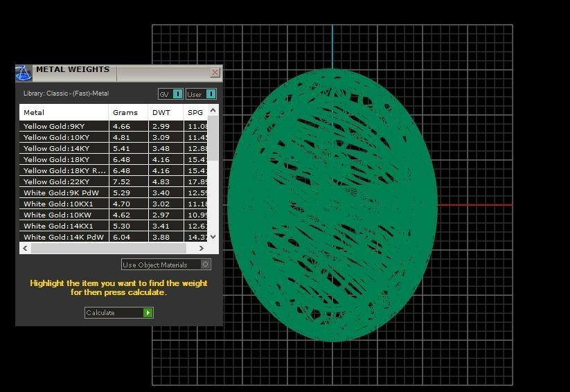Click the Metal Weights cone logo icon
This screenshot has width=570, height=392.
click(x=24, y=73)
